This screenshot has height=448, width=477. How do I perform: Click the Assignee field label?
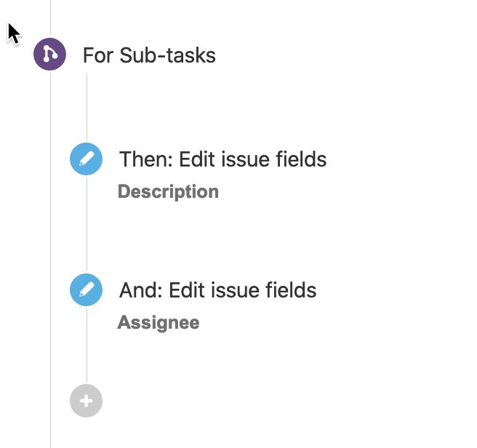point(159,323)
